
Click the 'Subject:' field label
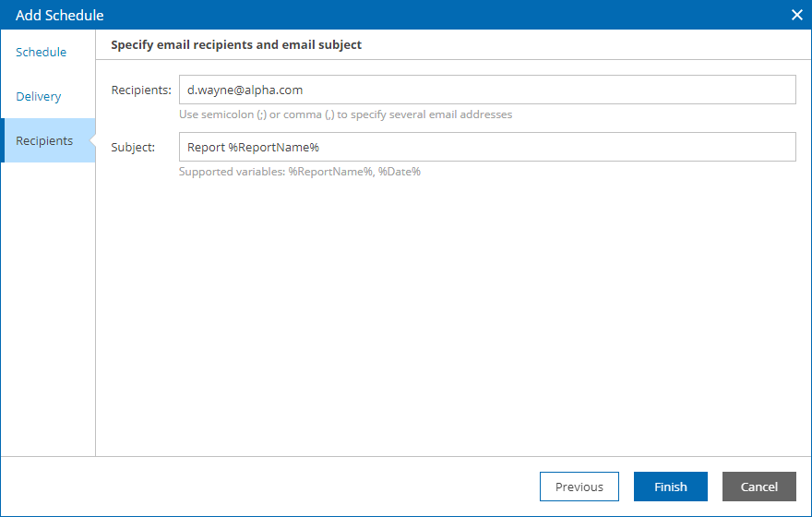coord(133,147)
